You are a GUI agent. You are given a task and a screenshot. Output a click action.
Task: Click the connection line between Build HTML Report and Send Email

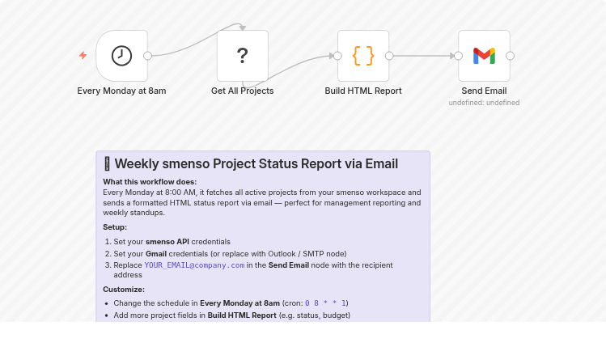tap(424, 56)
